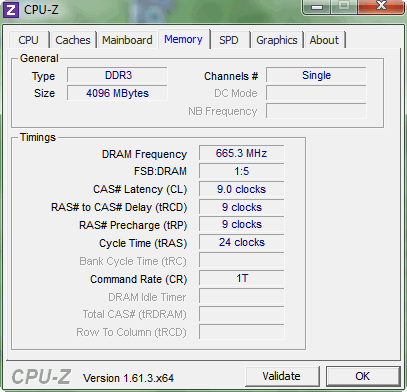Select the 4096 MBytes size field
Viewport: 407px width, 392px height.
coord(117,93)
